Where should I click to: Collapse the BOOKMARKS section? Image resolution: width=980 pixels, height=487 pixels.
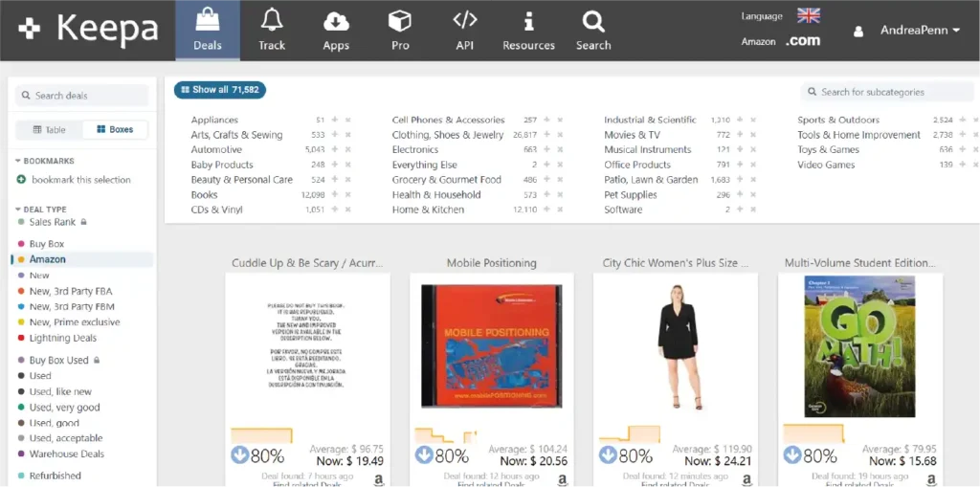coord(45,161)
